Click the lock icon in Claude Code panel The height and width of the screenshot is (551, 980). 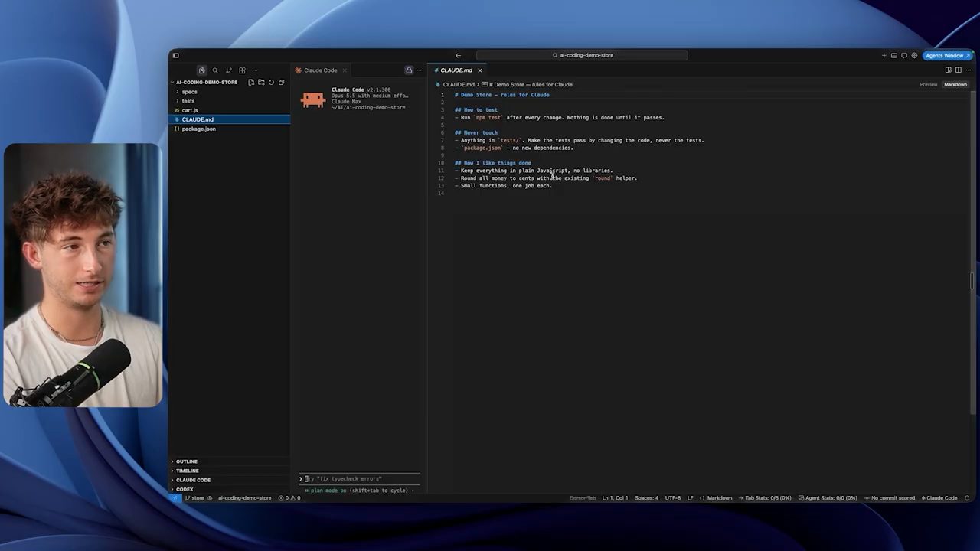pyautogui.click(x=409, y=70)
